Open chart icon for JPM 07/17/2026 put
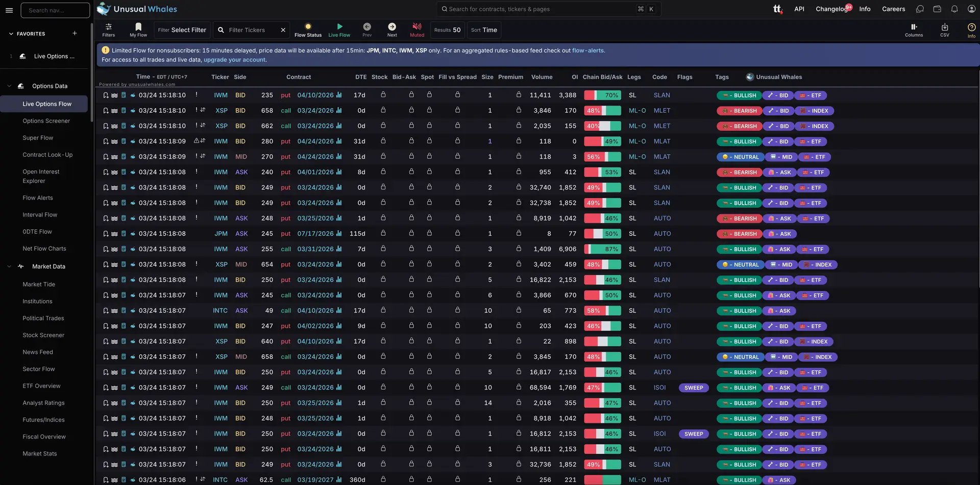This screenshot has height=485, width=980. click(x=339, y=233)
